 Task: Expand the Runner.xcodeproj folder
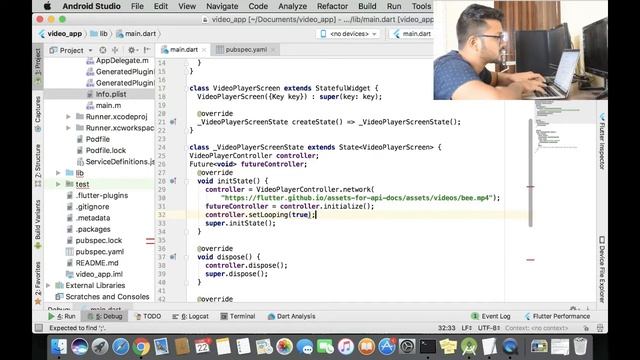point(68,117)
